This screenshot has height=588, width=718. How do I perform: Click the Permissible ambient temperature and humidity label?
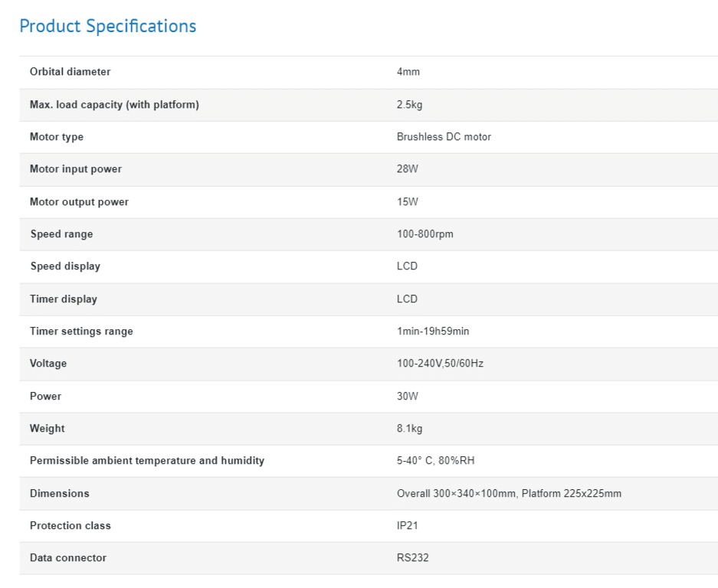click(x=146, y=461)
